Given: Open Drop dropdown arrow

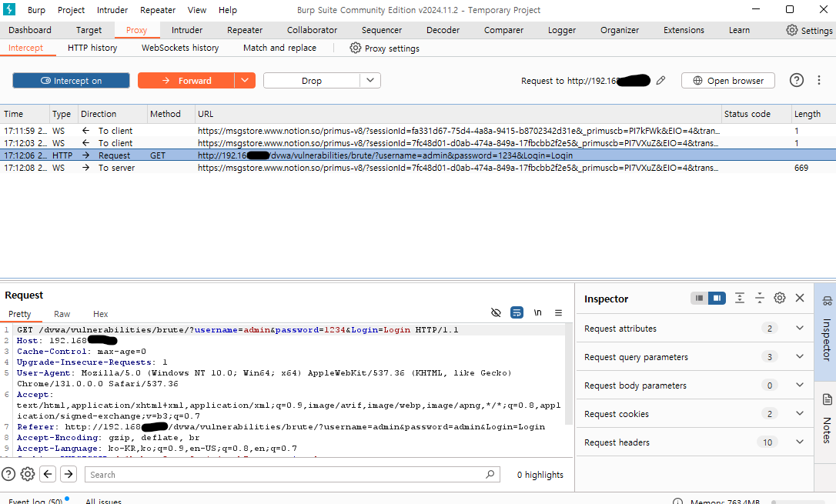Looking at the screenshot, I should coord(370,81).
